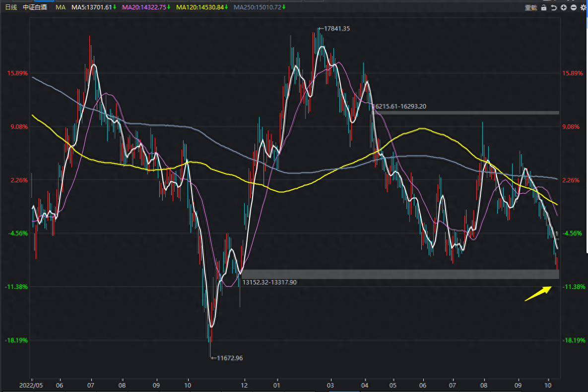Zoom out with the minus icon
The image size is (588, 392).
pos(574,7)
